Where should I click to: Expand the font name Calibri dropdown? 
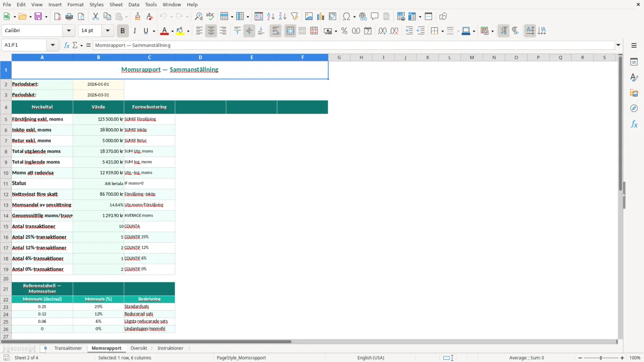(69, 31)
